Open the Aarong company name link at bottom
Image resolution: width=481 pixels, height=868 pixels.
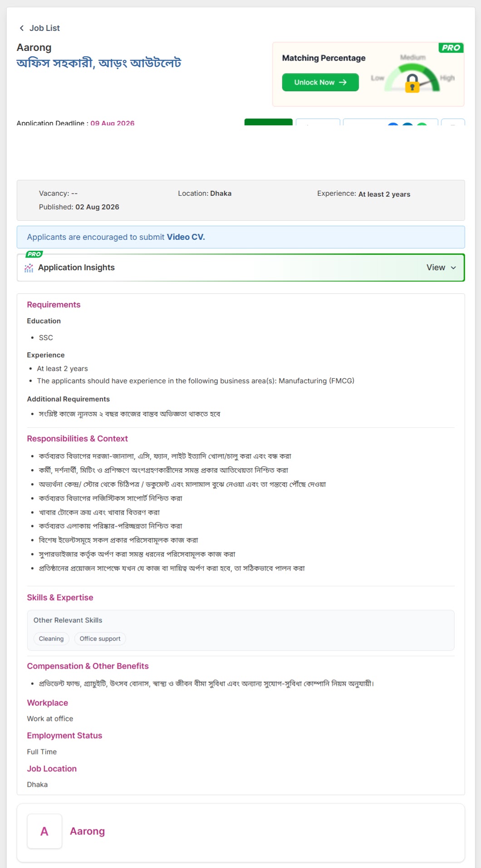pos(87,831)
